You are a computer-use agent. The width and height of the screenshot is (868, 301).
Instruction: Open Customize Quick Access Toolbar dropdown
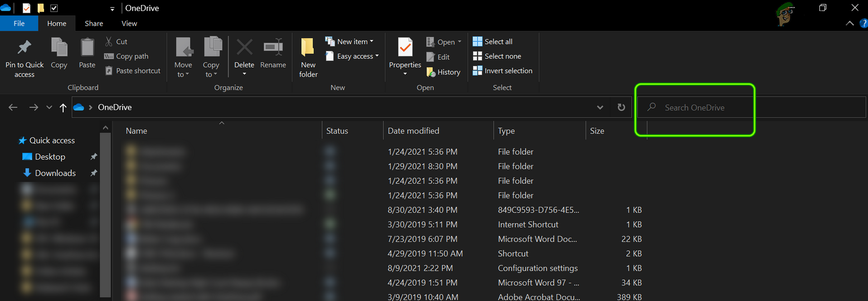click(x=112, y=9)
